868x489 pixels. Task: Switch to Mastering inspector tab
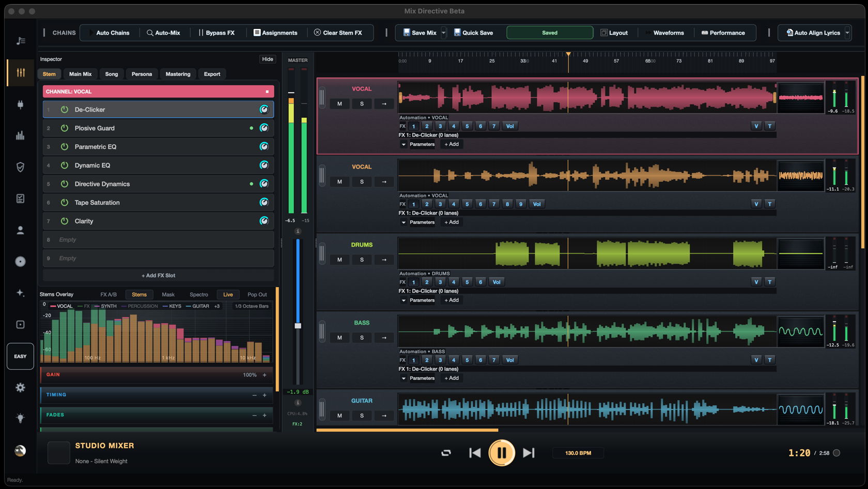pos(178,74)
